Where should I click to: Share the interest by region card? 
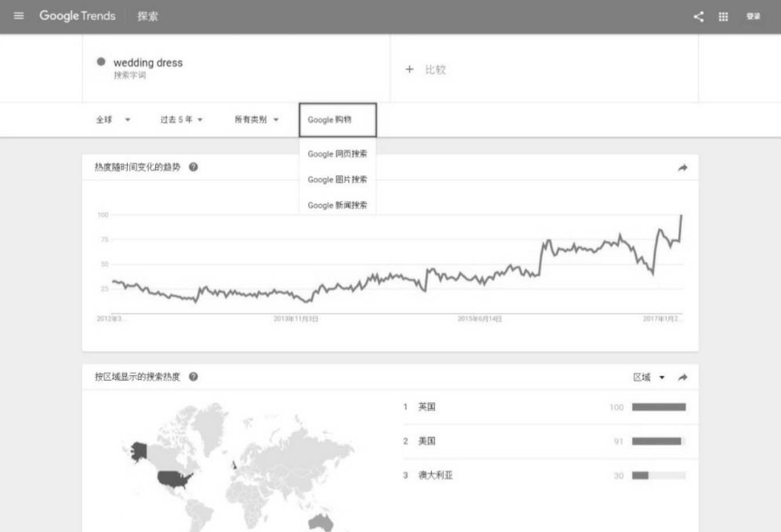(x=682, y=377)
